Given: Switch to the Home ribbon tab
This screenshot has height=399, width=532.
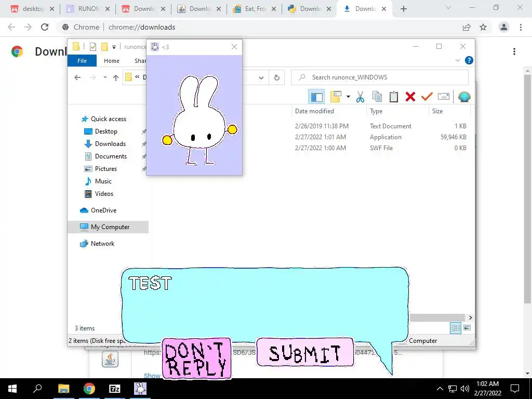Looking at the screenshot, I should click(112, 61).
